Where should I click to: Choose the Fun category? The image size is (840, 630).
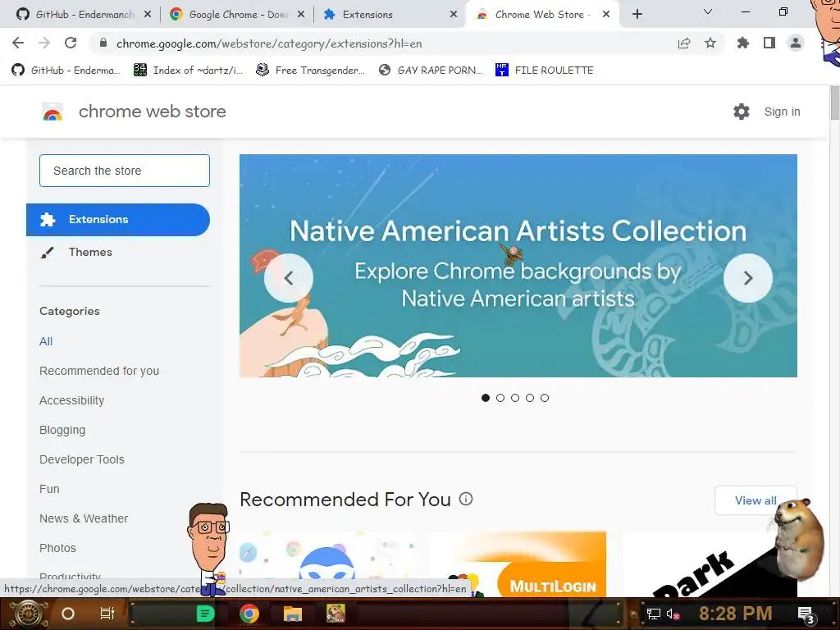tap(49, 489)
